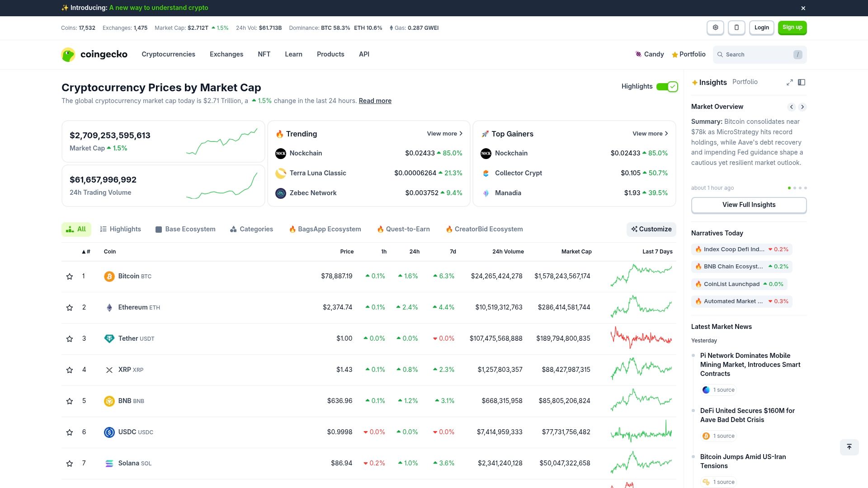
Task: Click the scroll-to-top arrow button
Action: (x=849, y=447)
